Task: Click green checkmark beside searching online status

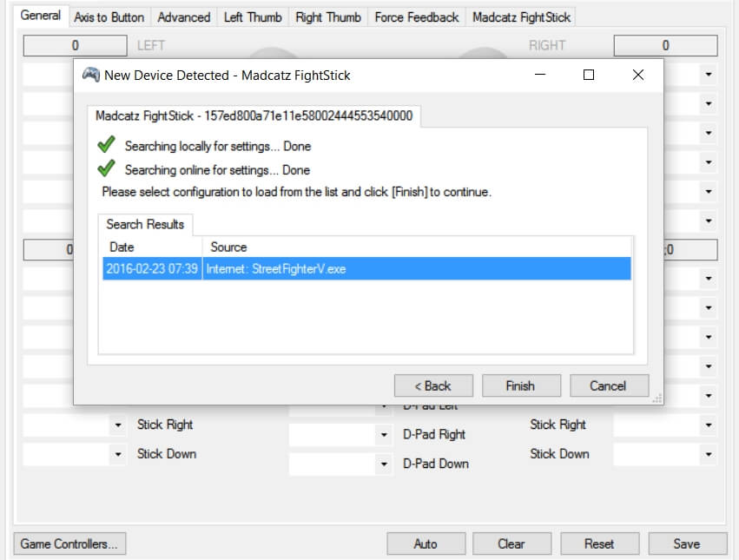Action: coord(107,167)
